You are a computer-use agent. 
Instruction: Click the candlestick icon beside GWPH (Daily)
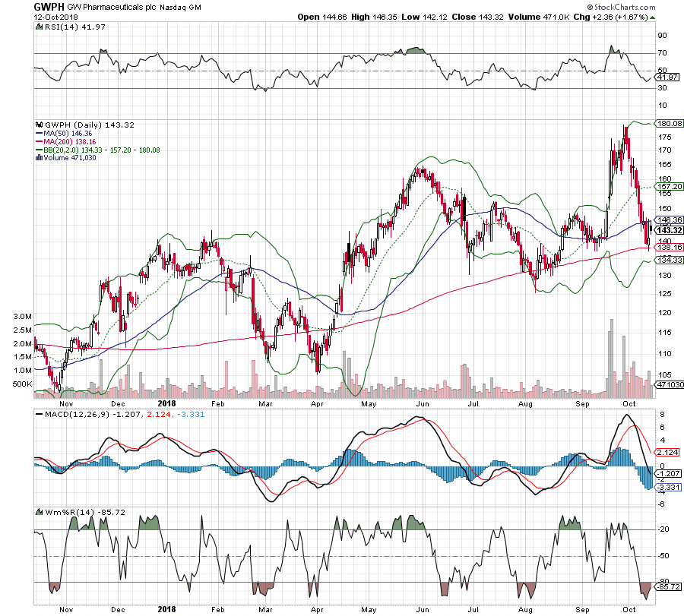(40, 125)
